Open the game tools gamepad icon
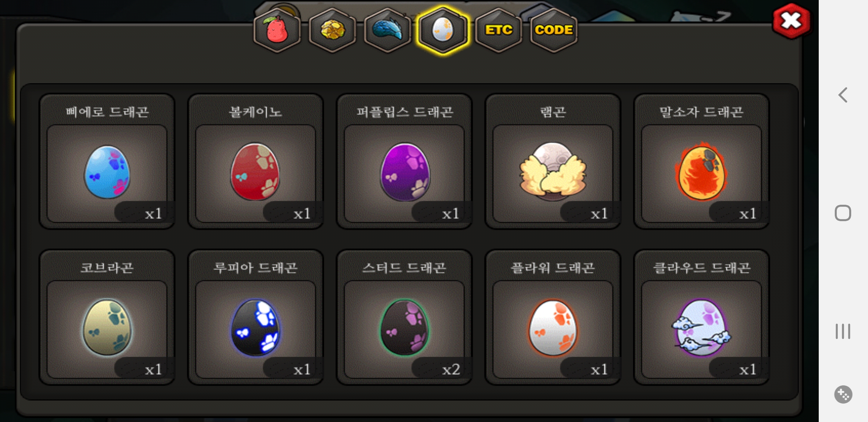The image size is (868, 422). click(x=843, y=394)
